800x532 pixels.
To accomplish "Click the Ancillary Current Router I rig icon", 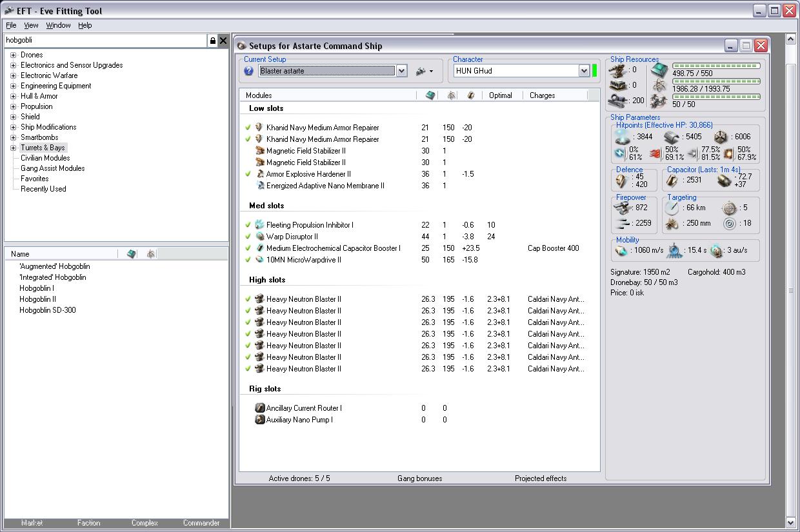I will point(260,408).
